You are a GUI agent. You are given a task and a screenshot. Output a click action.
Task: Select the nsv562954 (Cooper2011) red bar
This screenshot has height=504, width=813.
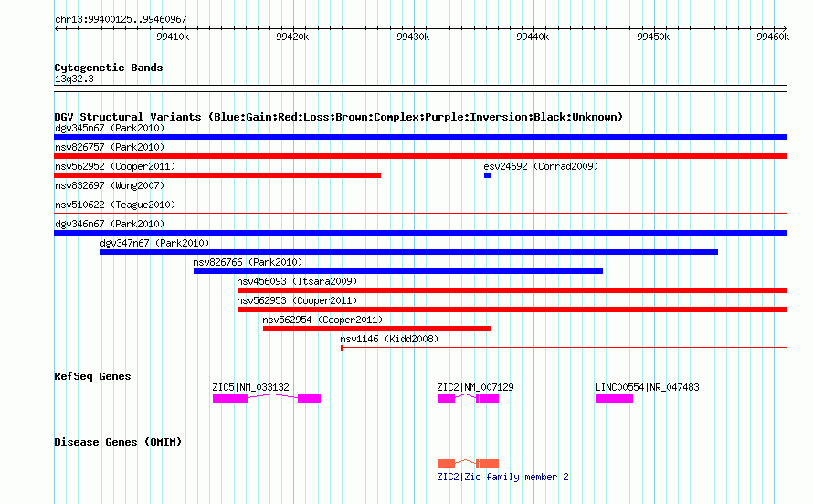click(376, 329)
